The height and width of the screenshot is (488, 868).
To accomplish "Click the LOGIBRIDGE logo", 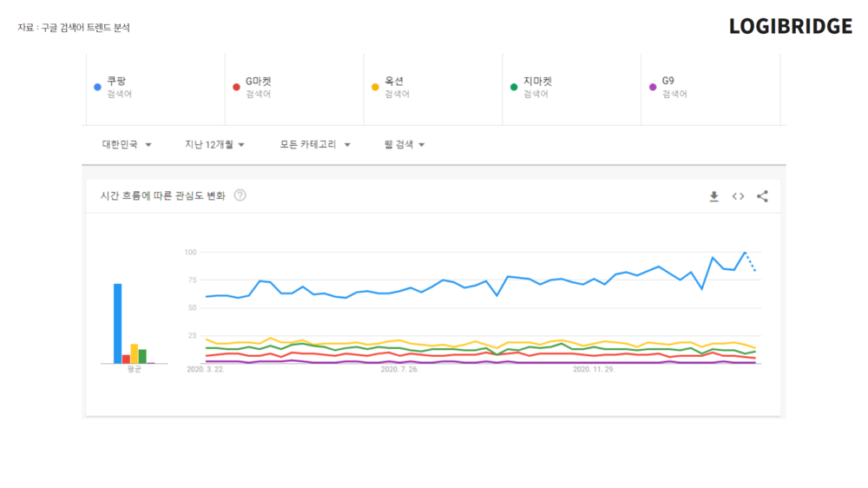I will pyautogui.click(x=790, y=27).
